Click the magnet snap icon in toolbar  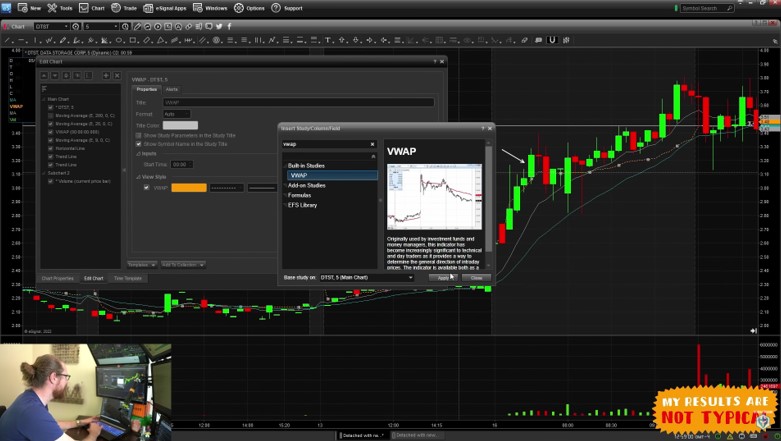tap(552, 40)
